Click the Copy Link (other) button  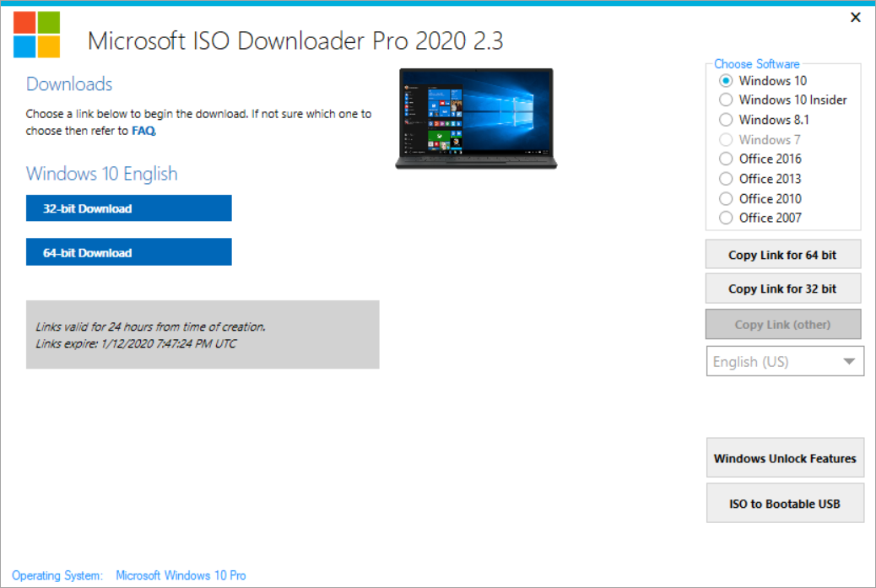(x=782, y=325)
